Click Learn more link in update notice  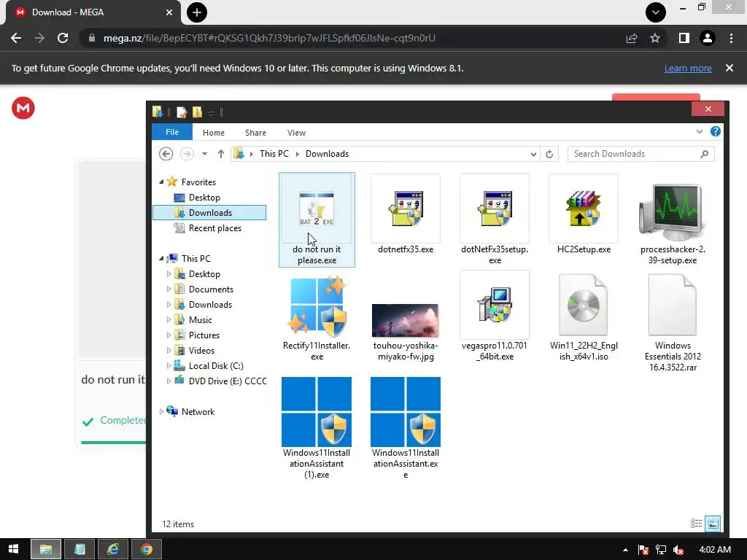pos(688,68)
